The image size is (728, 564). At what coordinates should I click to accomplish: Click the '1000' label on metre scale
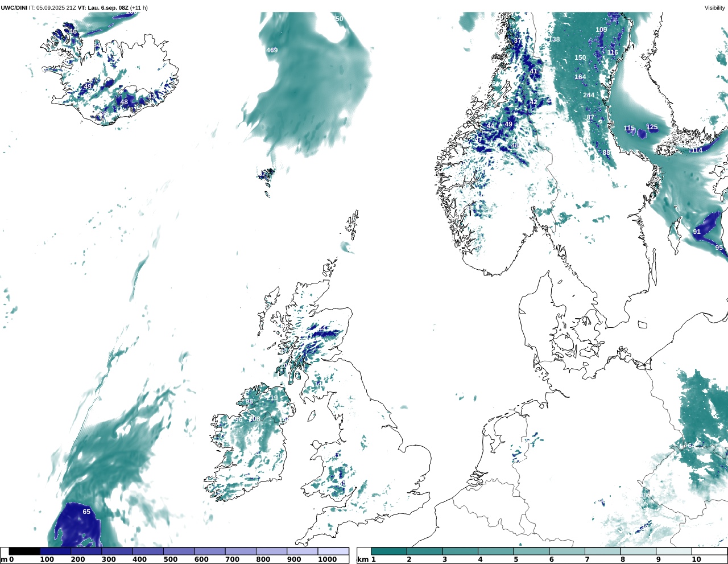(x=327, y=559)
